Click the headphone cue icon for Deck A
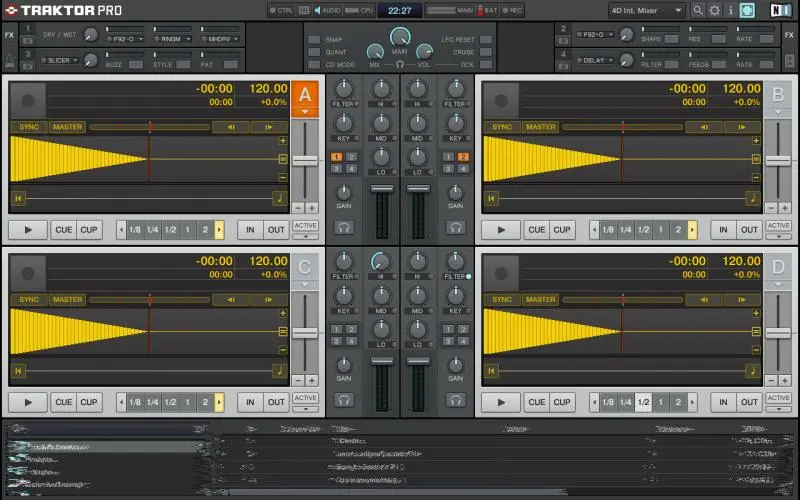The width and height of the screenshot is (800, 500). [x=343, y=227]
